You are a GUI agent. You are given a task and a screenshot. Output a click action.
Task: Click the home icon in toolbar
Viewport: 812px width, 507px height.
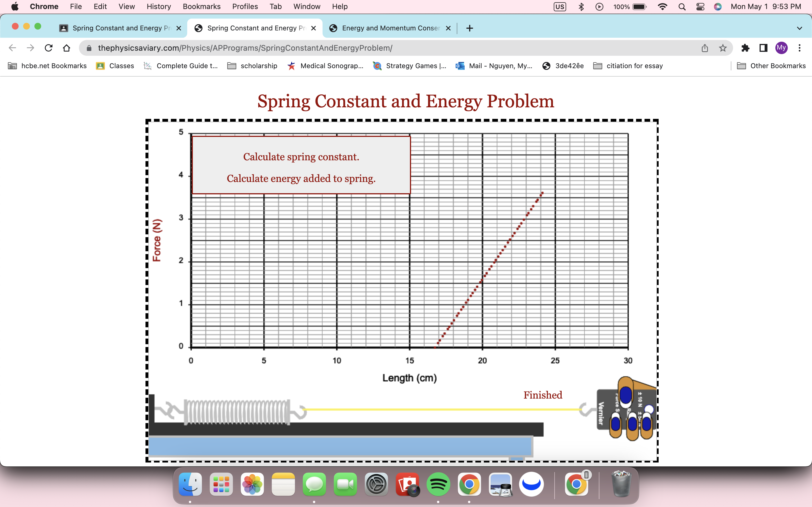pyautogui.click(x=67, y=48)
